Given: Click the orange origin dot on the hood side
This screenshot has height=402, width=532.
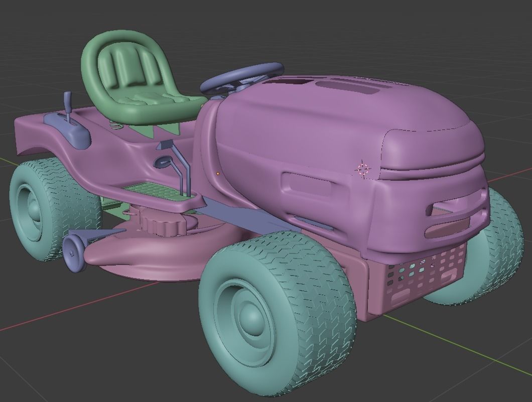Looking at the screenshot, I should click(218, 174).
